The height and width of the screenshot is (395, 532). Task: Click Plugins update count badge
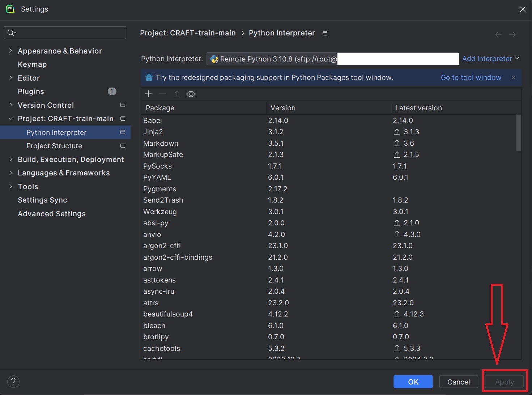pyautogui.click(x=112, y=92)
